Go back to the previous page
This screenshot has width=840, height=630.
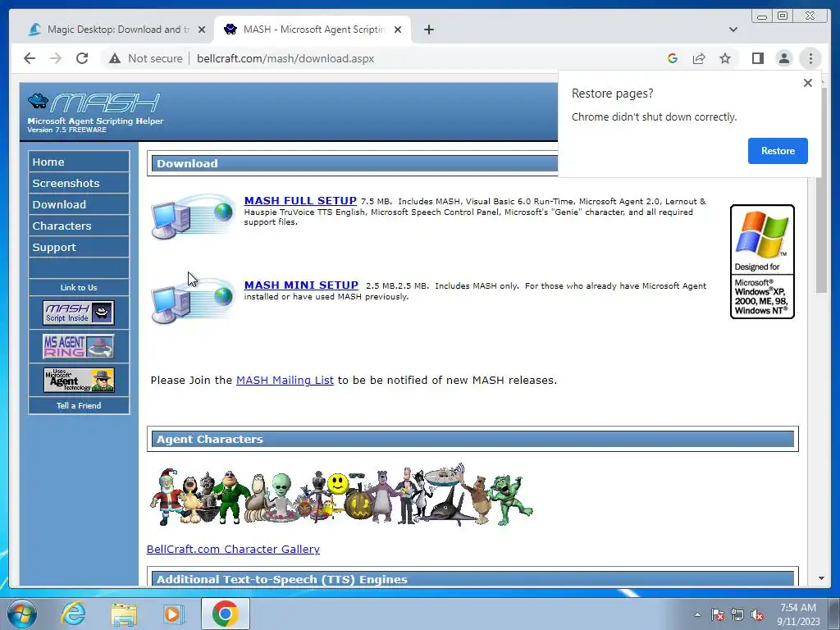coord(30,58)
